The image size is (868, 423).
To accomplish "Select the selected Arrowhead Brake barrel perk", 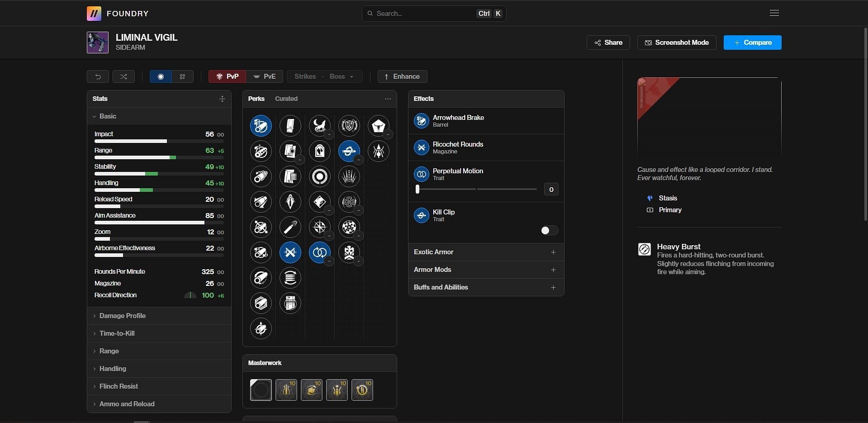I will (x=261, y=126).
